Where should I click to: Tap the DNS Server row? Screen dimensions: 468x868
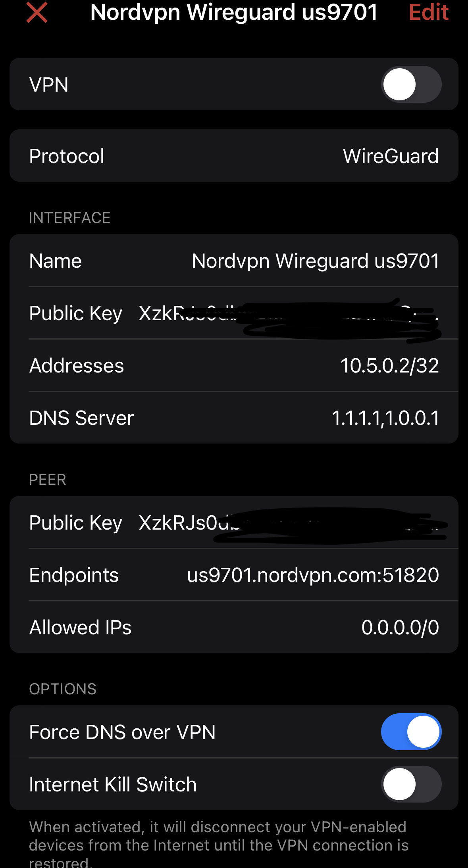234,418
